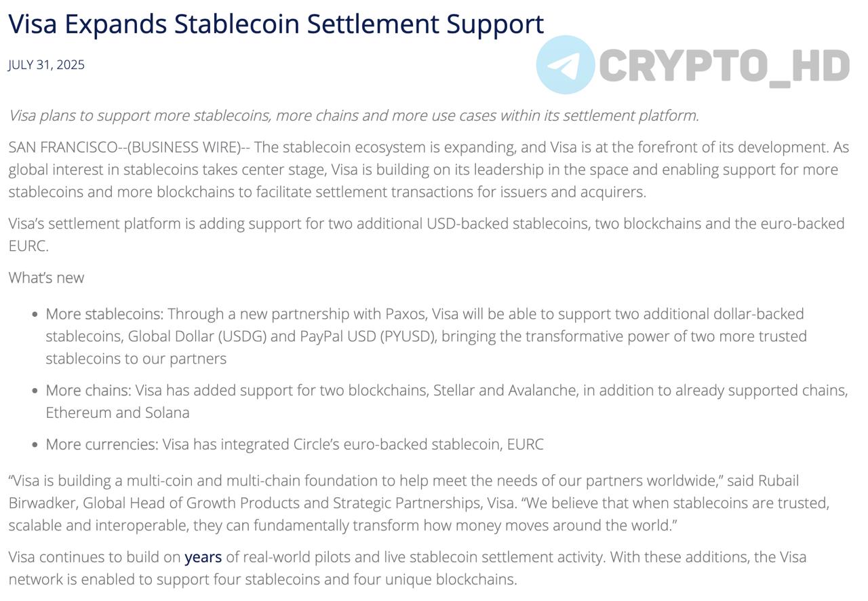
Task: Click the "More currencies" bullet label
Action: (102, 444)
